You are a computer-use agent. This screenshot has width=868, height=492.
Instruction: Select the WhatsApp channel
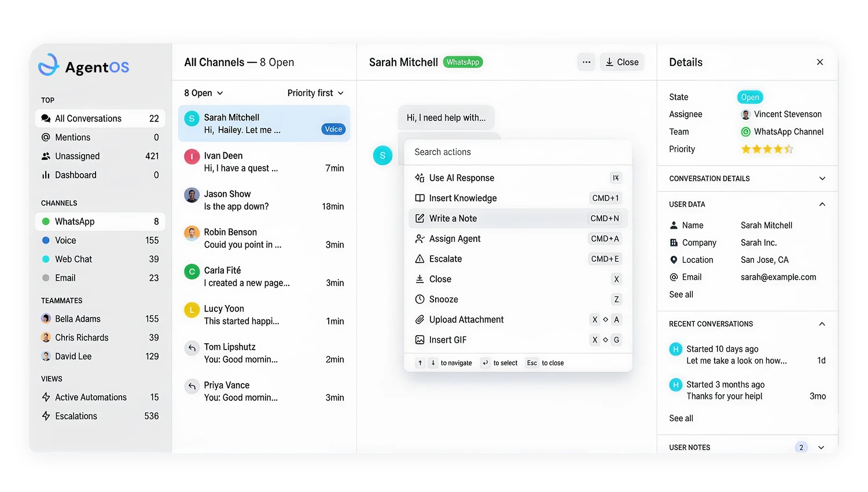(x=100, y=222)
